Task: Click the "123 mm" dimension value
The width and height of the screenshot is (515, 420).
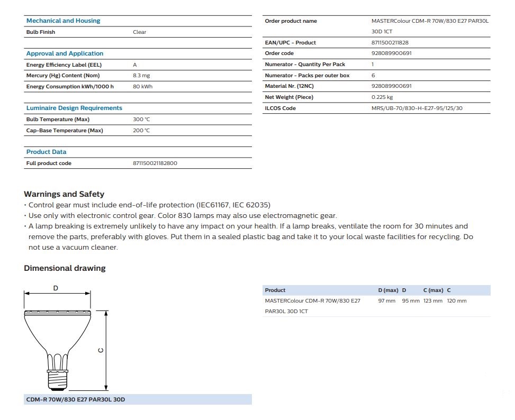Action: [433, 301]
